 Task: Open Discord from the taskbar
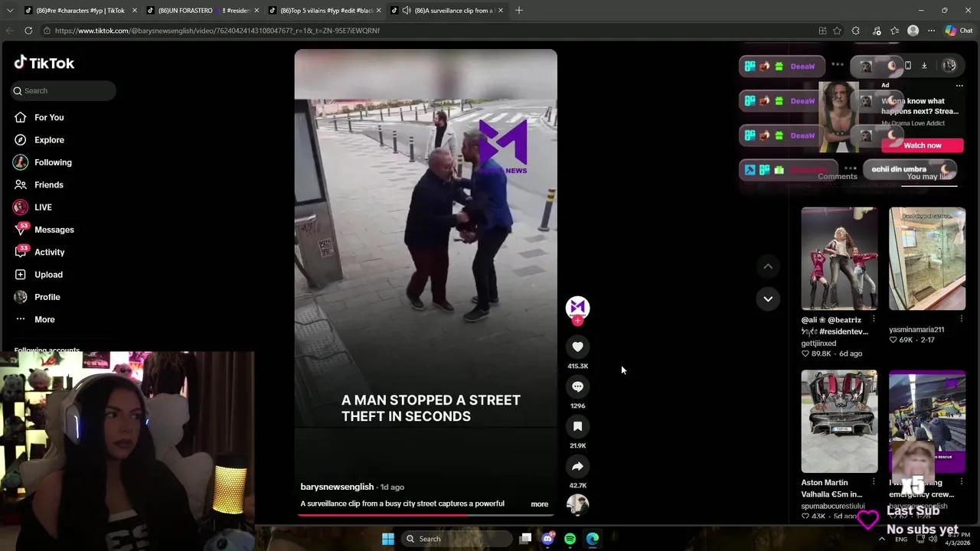(x=547, y=539)
